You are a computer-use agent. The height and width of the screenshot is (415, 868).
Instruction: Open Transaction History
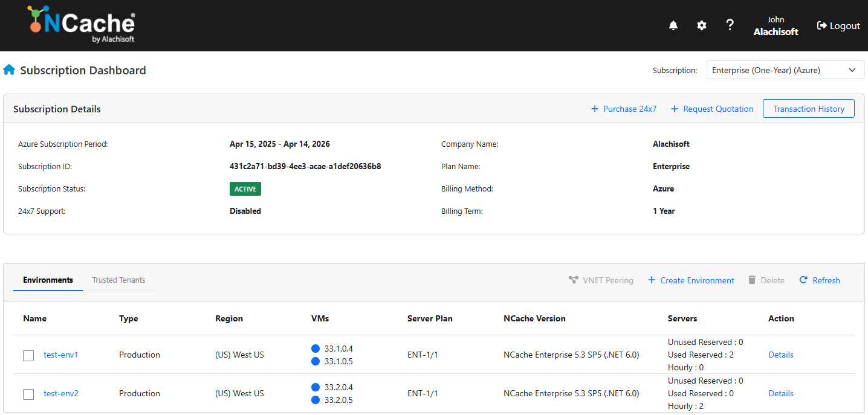coord(809,109)
